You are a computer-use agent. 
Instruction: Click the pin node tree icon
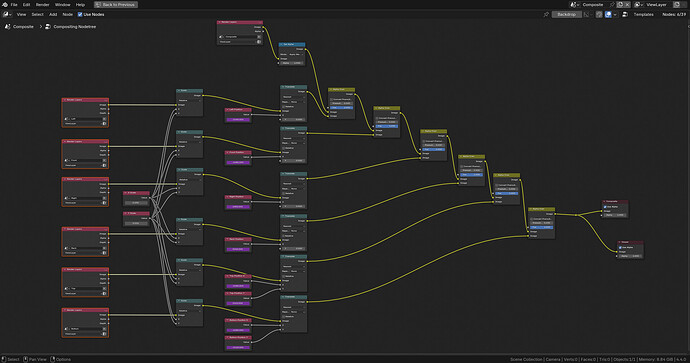(x=546, y=15)
